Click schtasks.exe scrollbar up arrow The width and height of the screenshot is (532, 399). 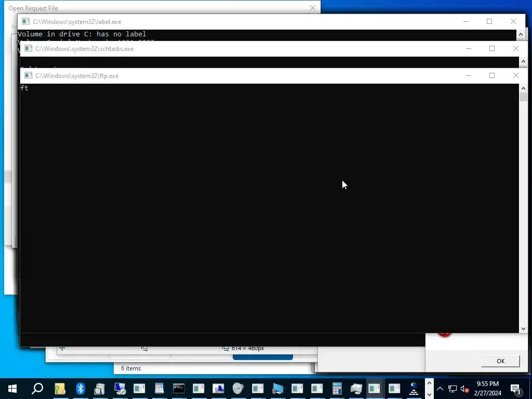click(x=523, y=62)
